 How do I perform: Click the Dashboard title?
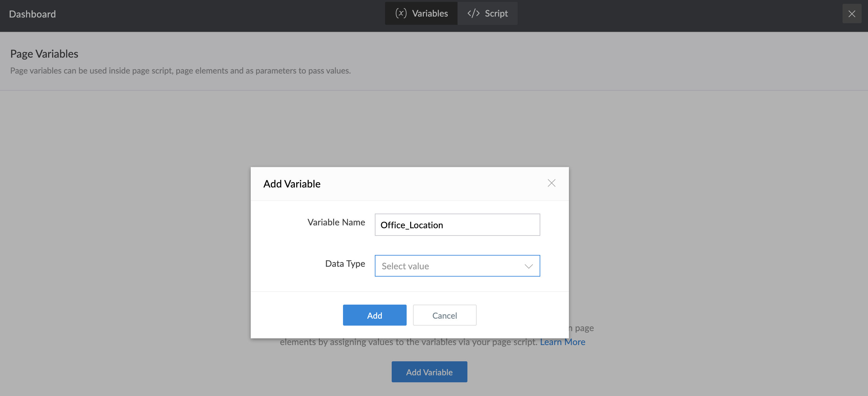32,14
